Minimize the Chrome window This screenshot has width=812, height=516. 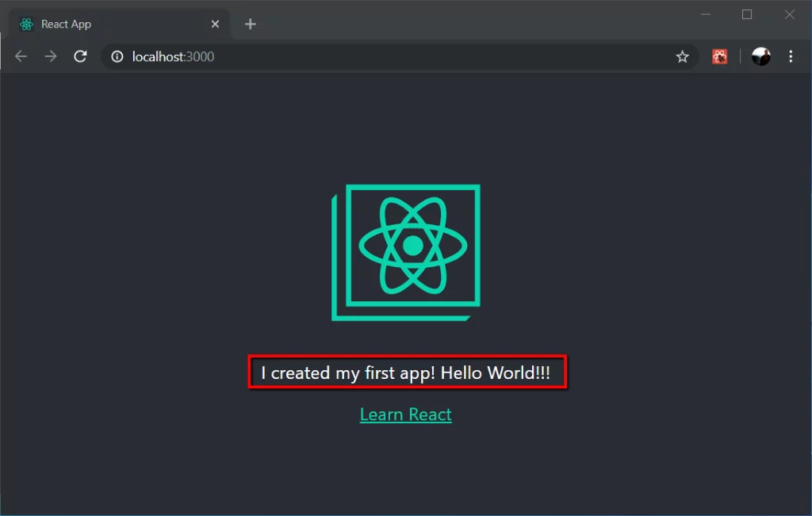[x=705, y=14]
